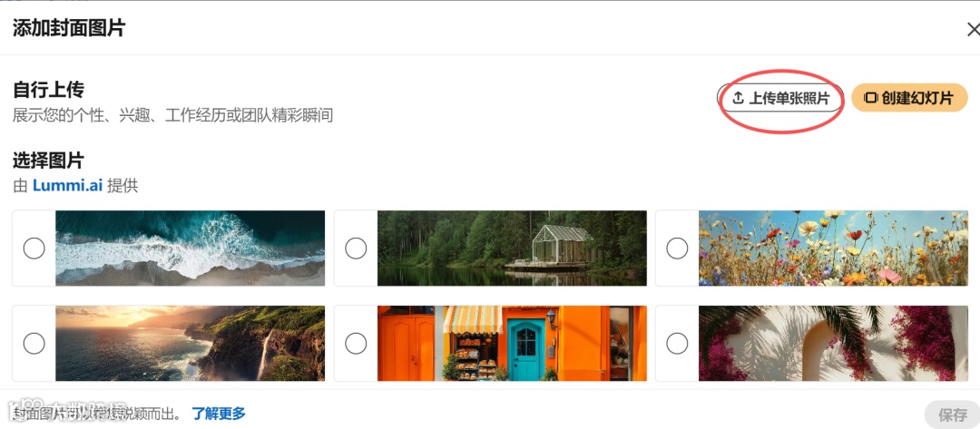The width and height of the screenshot is (980, 429).
Task: Click the bougainvillea white wall thumbnail
Action: tap(833, 343)
